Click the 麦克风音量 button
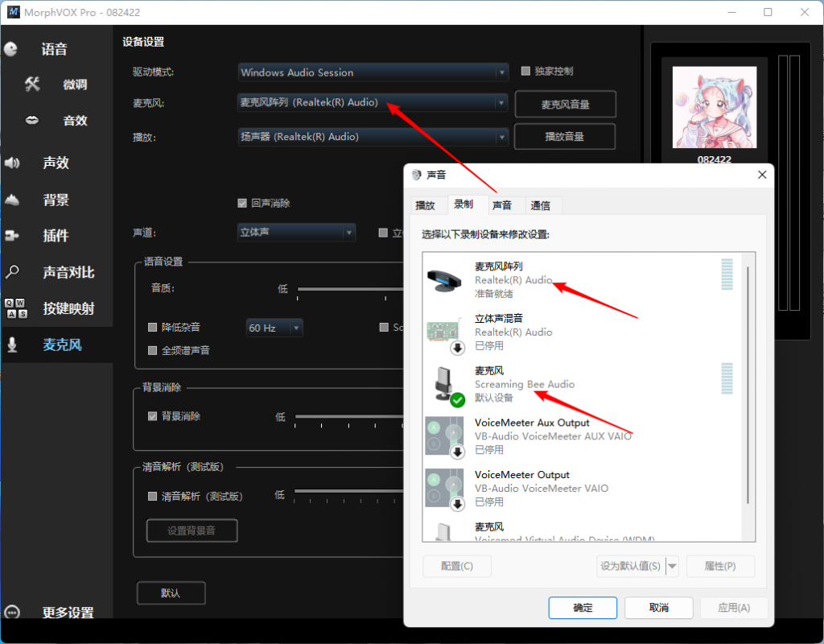Viewport: 824px width, 644px height. pos(565,104)
